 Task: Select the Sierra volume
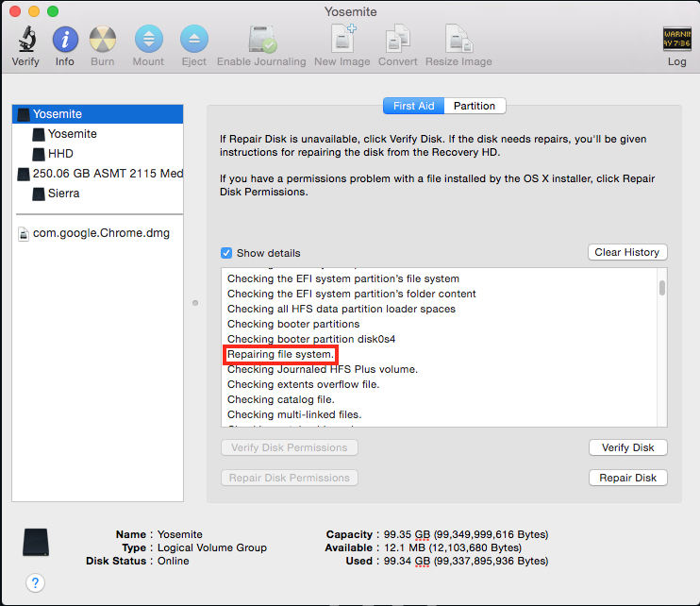[x=97, y=194]
